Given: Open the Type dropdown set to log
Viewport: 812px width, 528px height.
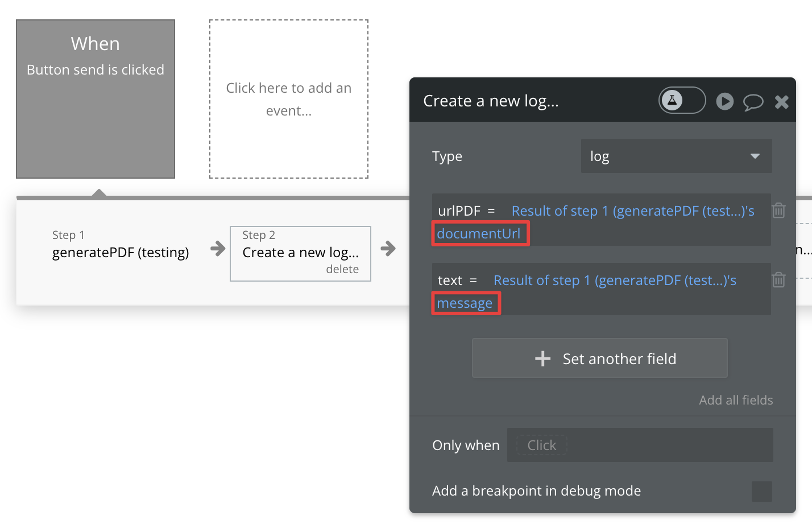Looking at the screenshot, I should 676,156.
